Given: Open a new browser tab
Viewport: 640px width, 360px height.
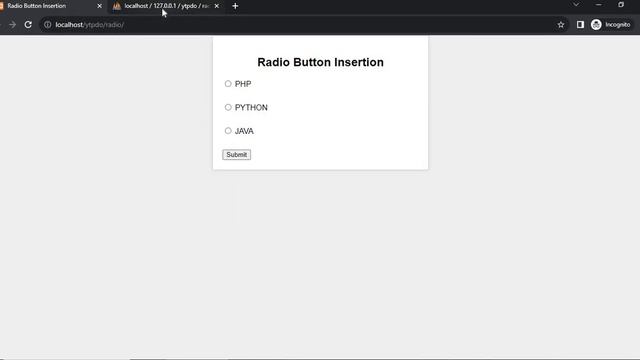Looking at the screenshot, I should [235, 6].
